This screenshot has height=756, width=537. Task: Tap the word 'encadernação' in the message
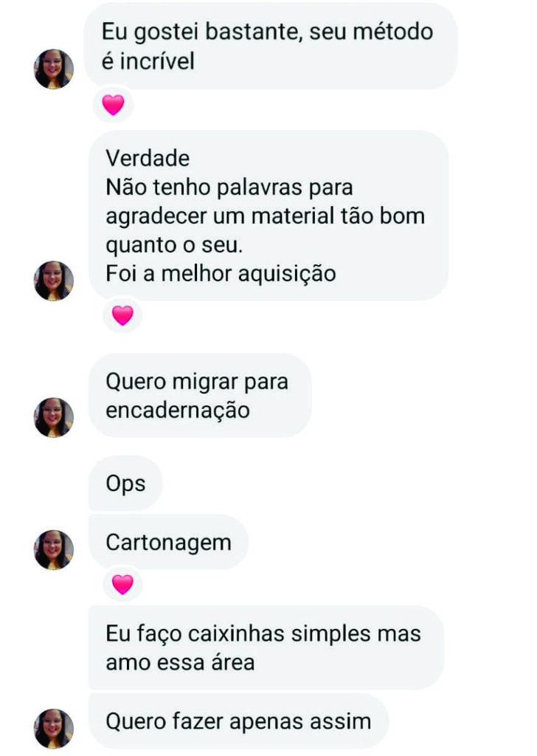tap(178, 410)
